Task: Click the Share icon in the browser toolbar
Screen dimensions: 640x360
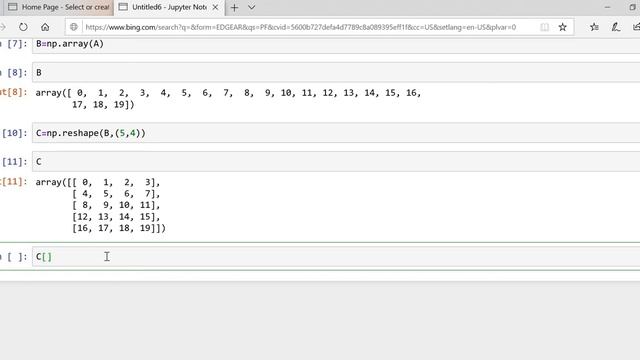Action: pos(636,27)
